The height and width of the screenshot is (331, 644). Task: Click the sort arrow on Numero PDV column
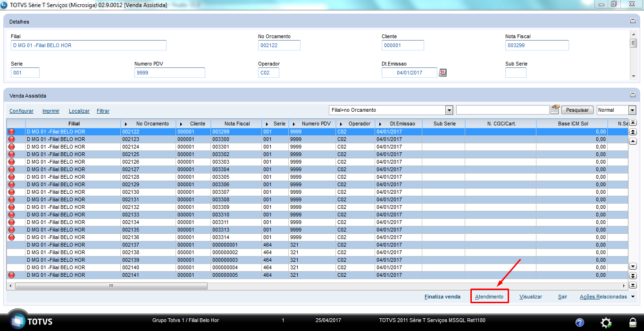293,124
